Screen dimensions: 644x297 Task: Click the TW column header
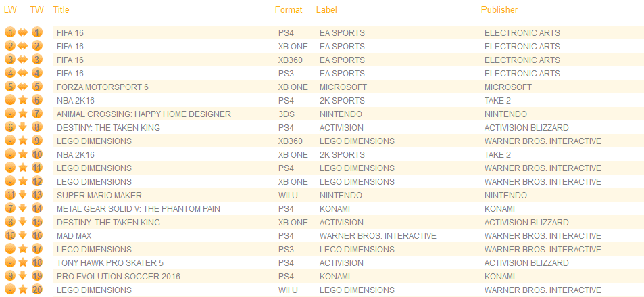(37, 10)
